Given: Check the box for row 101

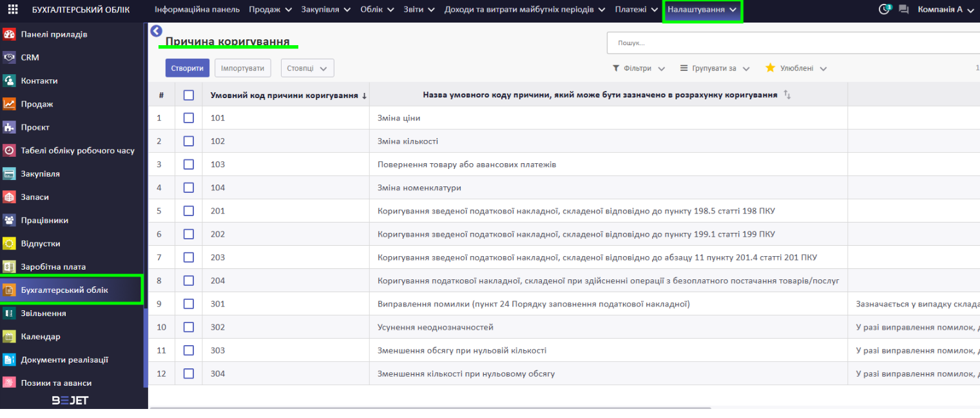Looking at the screenshot, I should 188,118.
